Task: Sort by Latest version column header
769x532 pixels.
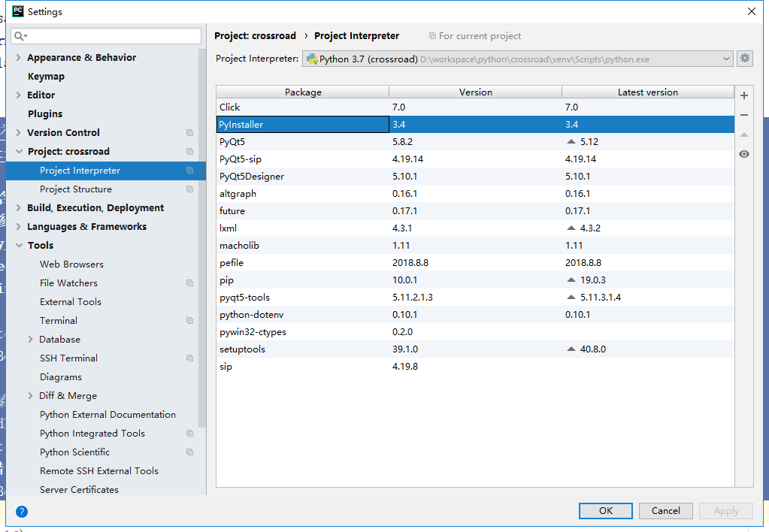Action: (x=648, y=92)
